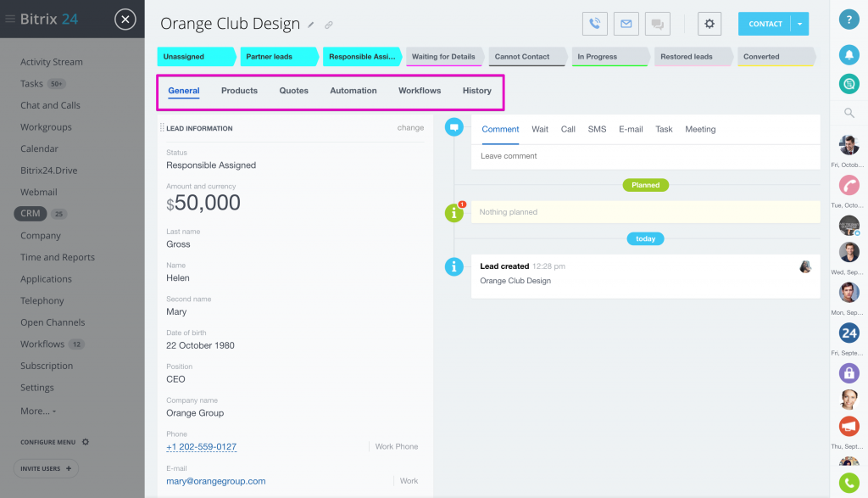Screen dimensions: 868x498
Task: Click the green phone dialer button
Action: tap(849, 483)
